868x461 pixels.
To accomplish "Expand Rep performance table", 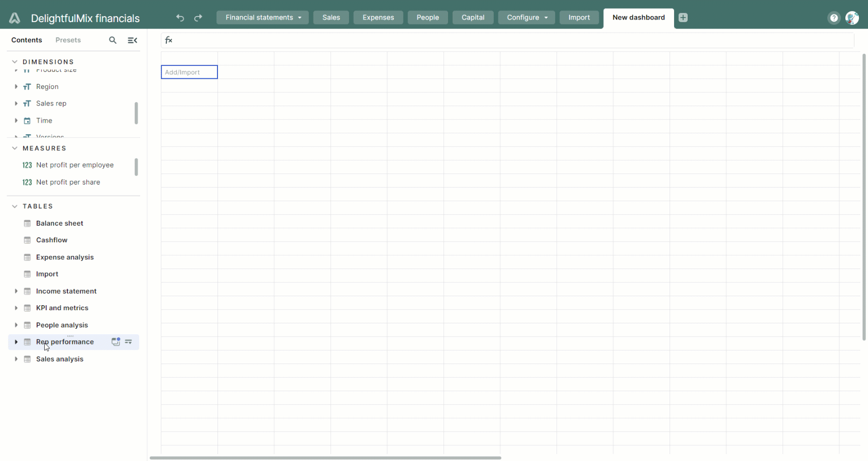I will click(x=16, y=342).
